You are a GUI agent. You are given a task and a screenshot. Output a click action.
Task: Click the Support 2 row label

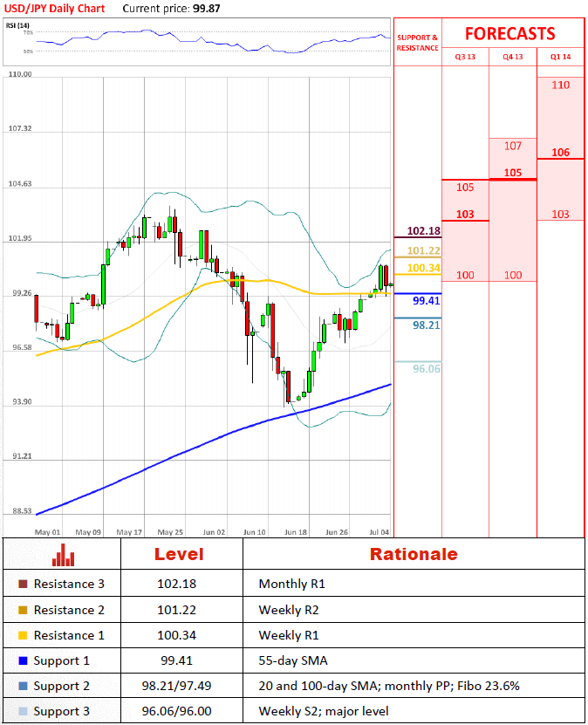pos(61,686)
